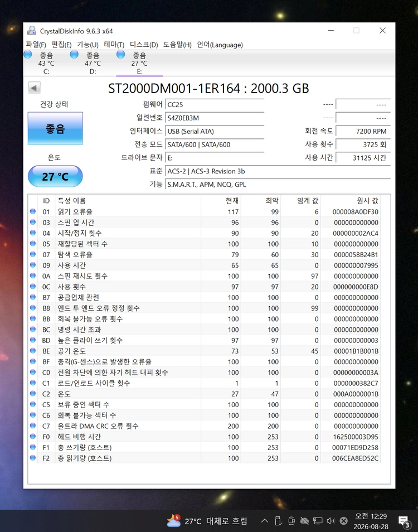Screen dimensions: 418x532
Task: Open the 도움말(H) menu
Action: click(x=177, y=45)
